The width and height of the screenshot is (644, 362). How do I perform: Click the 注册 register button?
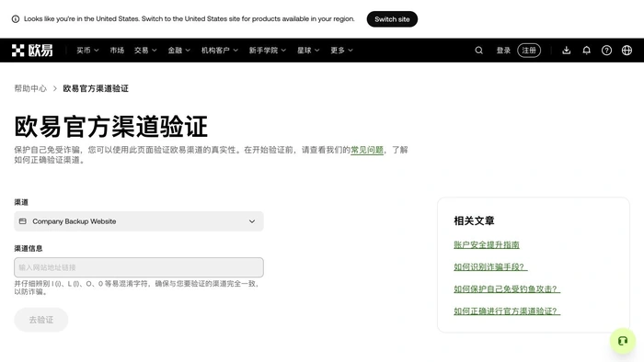[529, 50]
